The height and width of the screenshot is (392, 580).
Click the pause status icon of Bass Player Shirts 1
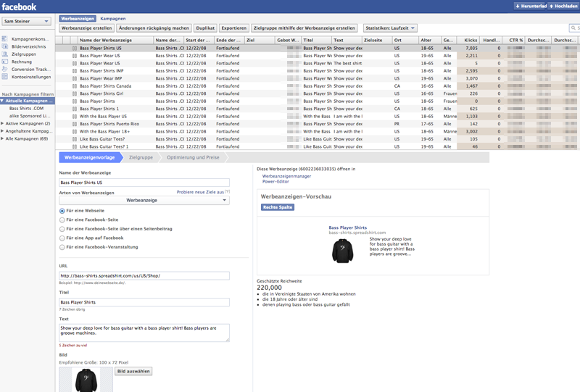click(x=75, y=109)
